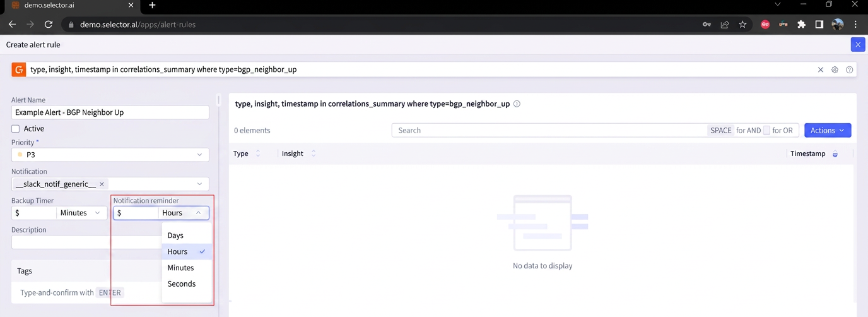Open the query help question-mark icon
868x317 pixels.
click(850, 70)
